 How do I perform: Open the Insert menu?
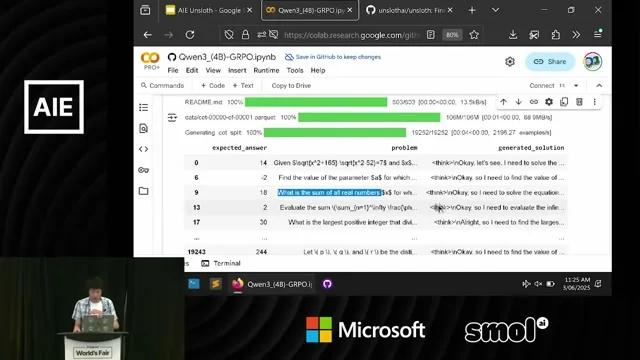pyautogui.click(x=237, y=70)
